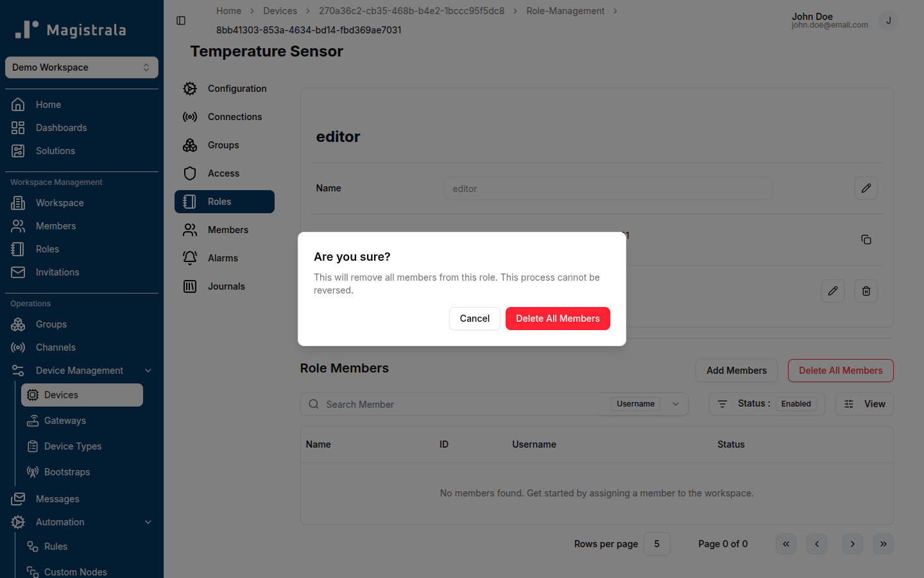Click the pencil icon beside Name field
Viewport: 924px width, 578px height.
[866, 188]
